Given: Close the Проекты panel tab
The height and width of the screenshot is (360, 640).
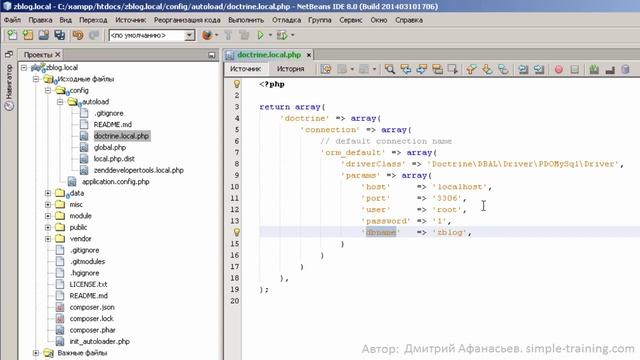Looking at the screenshot, I should 58,54.
